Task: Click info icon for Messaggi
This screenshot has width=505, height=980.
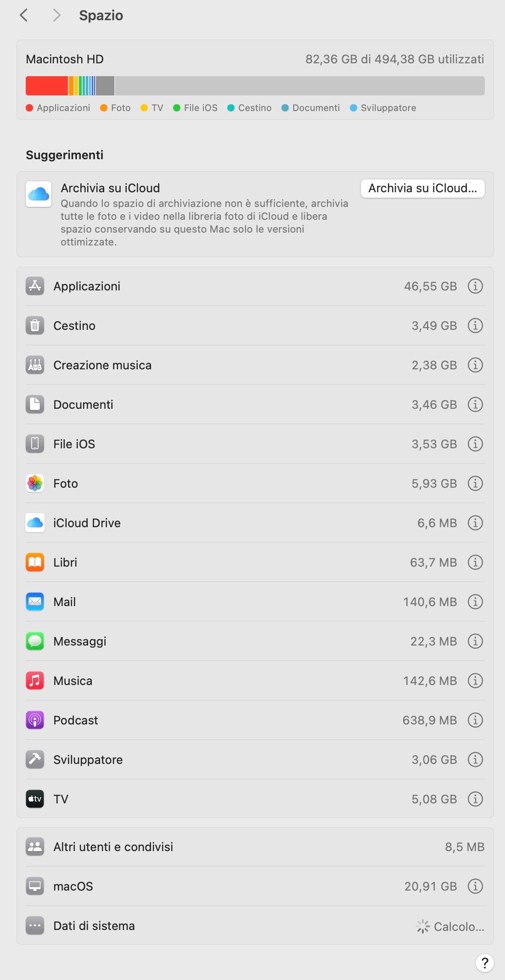Action: coord(475,641)
